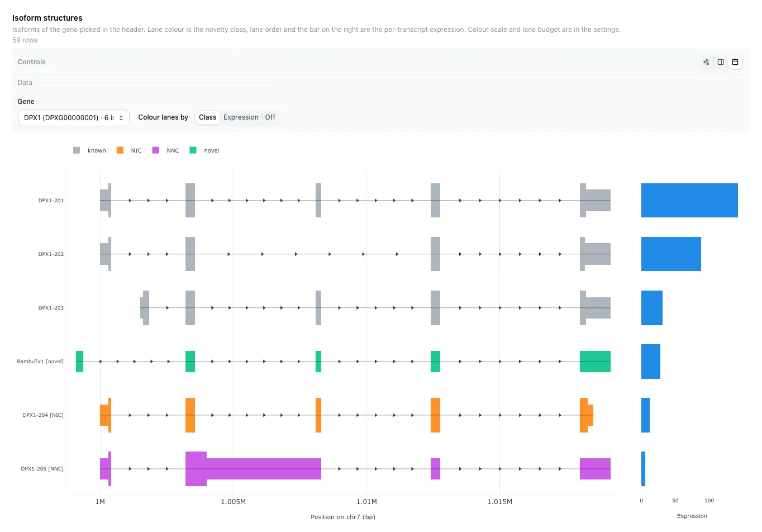Select the DPX1-201 lane label
The image size is (762, 532).
51,201
